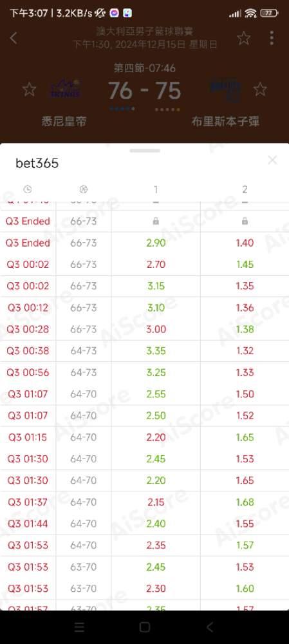Tap Android home square button
289x644 pixels.
(x=144, y=627)
